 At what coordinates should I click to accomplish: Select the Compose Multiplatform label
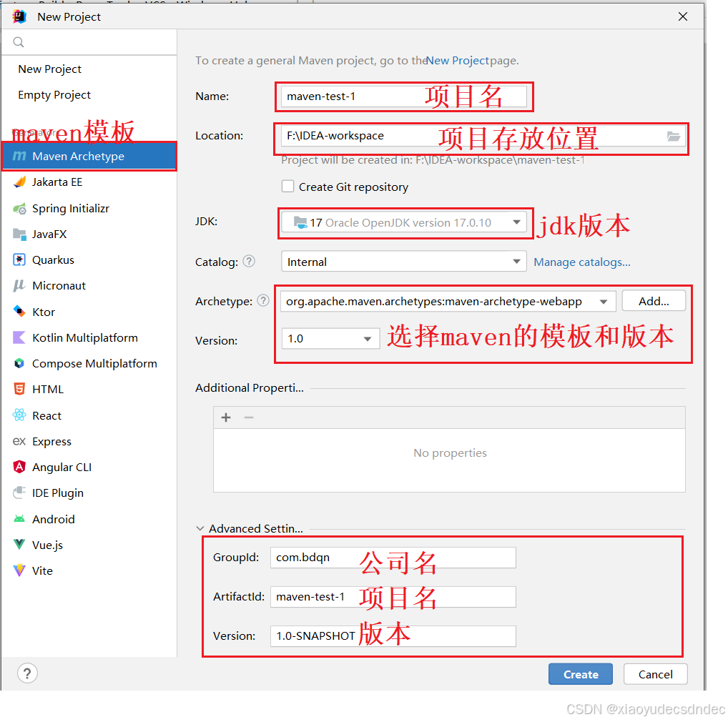[x=94, y=364]
